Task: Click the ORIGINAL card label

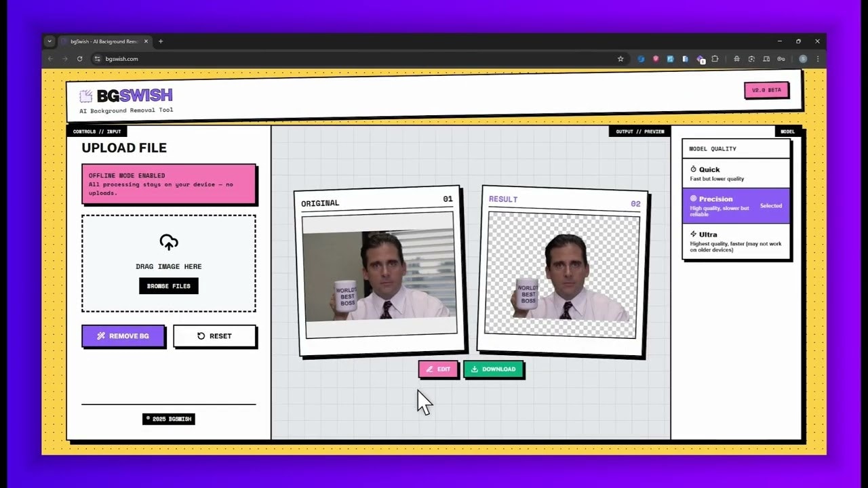Action: 320,203
